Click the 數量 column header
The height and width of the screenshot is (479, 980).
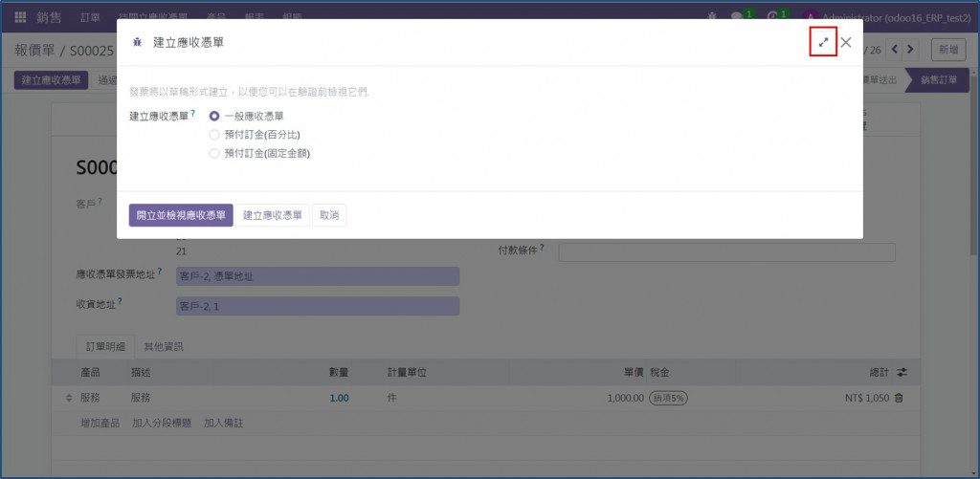(339, 372)
